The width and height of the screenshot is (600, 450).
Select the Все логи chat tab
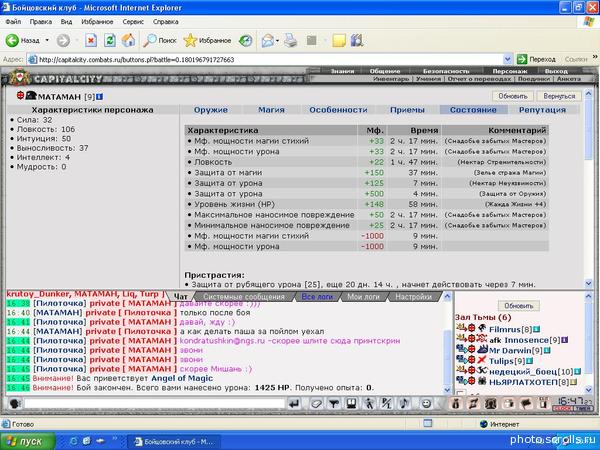pyautogui.click(x=317, y=297)
